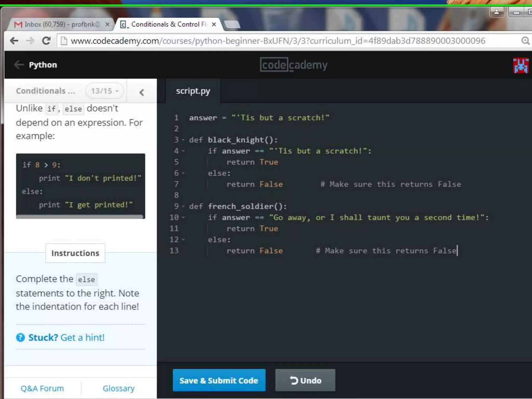Click the Python course title
Viewport: 532px width, 399px height.
pyautogui.click(x=43, y=65)
